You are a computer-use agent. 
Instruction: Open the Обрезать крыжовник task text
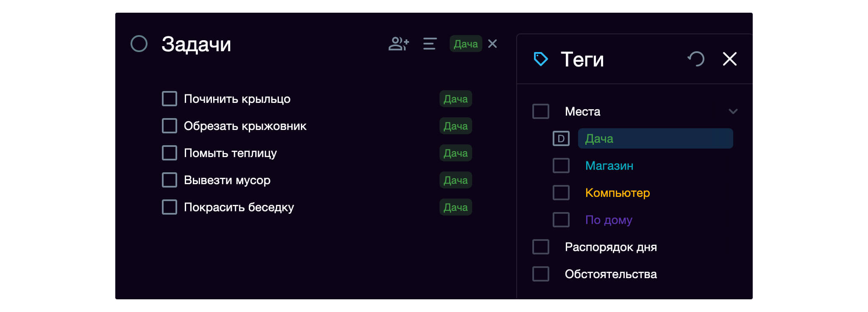click(245, 126)
